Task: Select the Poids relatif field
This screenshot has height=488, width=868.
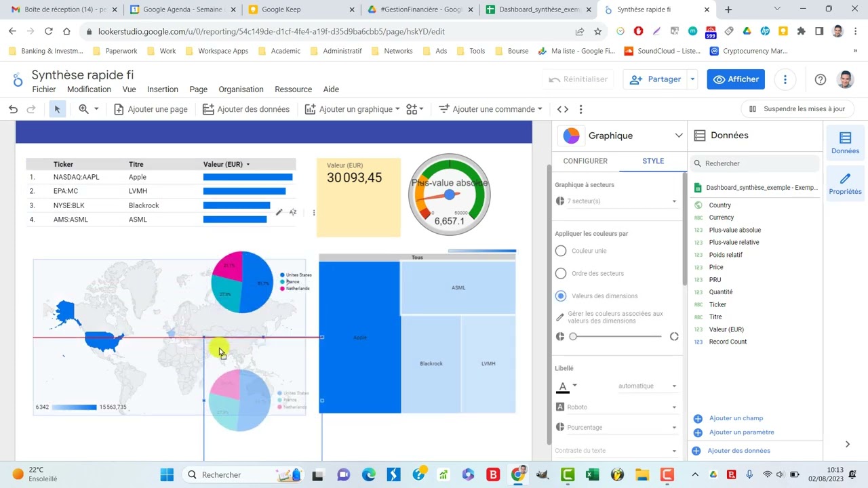Action: point(726,255)
